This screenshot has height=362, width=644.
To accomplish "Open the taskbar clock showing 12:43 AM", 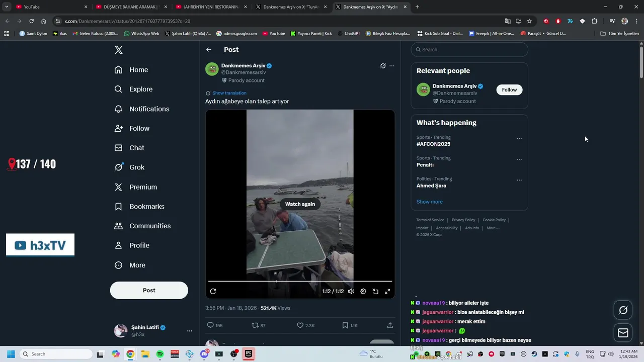I will point(629,354).
